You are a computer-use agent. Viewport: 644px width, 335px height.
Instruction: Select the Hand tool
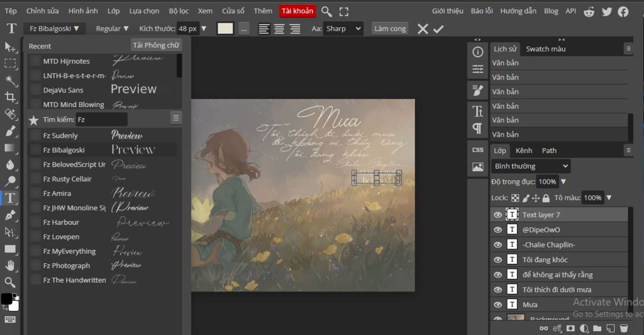tap(10, 265)
